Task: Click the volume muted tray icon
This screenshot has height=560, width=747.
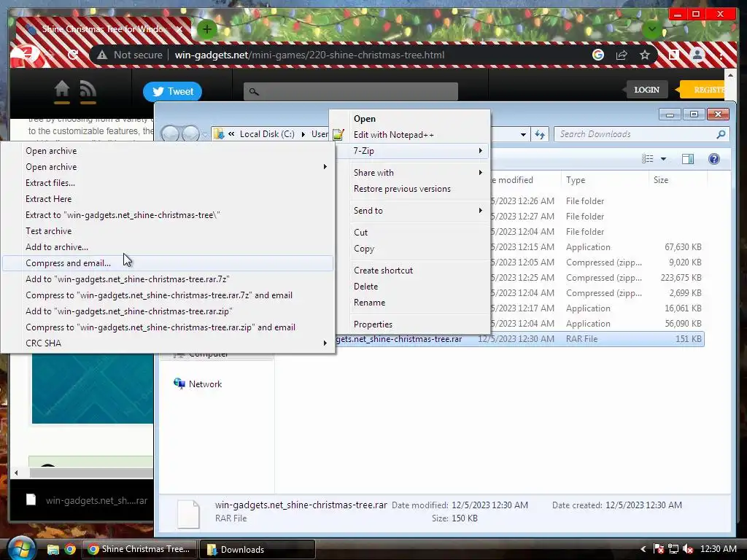Action: pyautogui.click(x=687, y=549)
